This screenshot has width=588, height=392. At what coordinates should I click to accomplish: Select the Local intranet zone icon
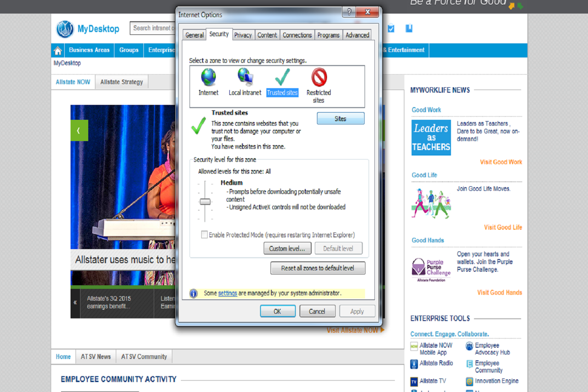(x=245, y=77)
